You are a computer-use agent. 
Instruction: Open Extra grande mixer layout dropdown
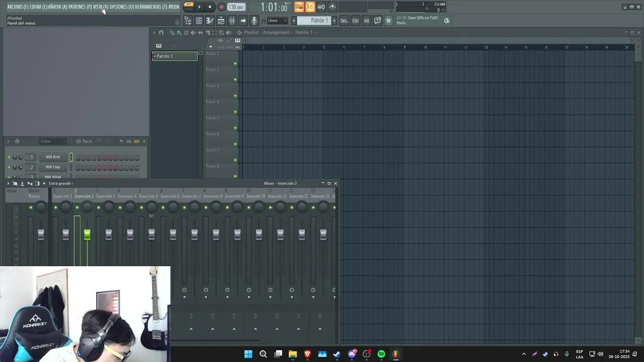point(60,184)
